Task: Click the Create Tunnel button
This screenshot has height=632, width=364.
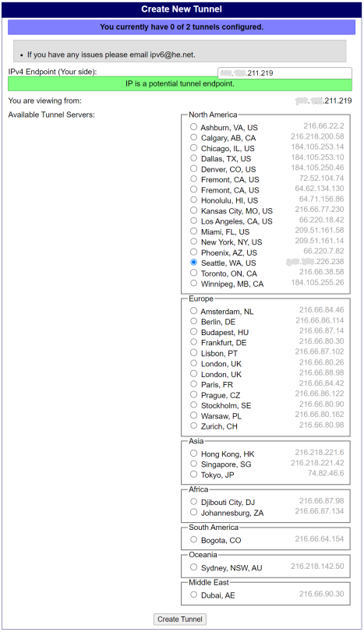Action: [180, 619]
